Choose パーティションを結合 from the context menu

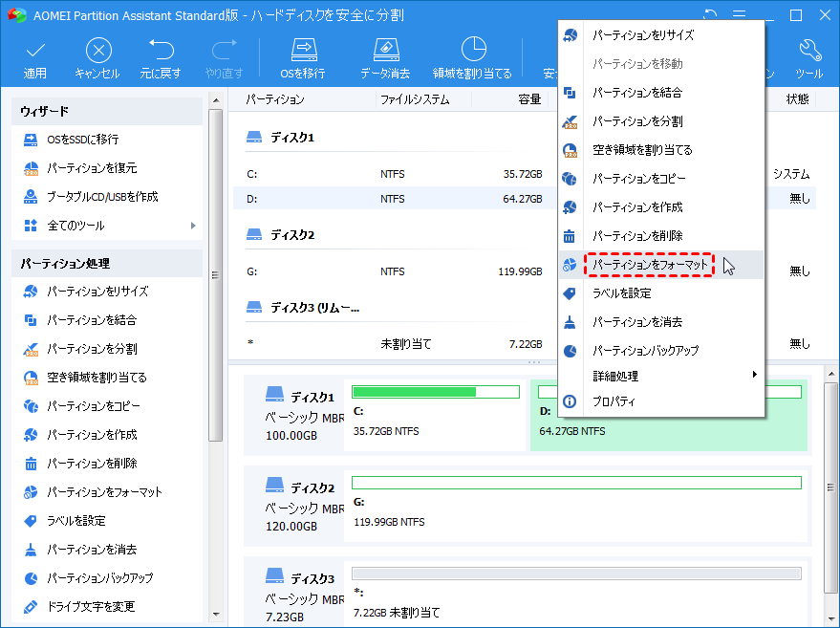point(661,93)
